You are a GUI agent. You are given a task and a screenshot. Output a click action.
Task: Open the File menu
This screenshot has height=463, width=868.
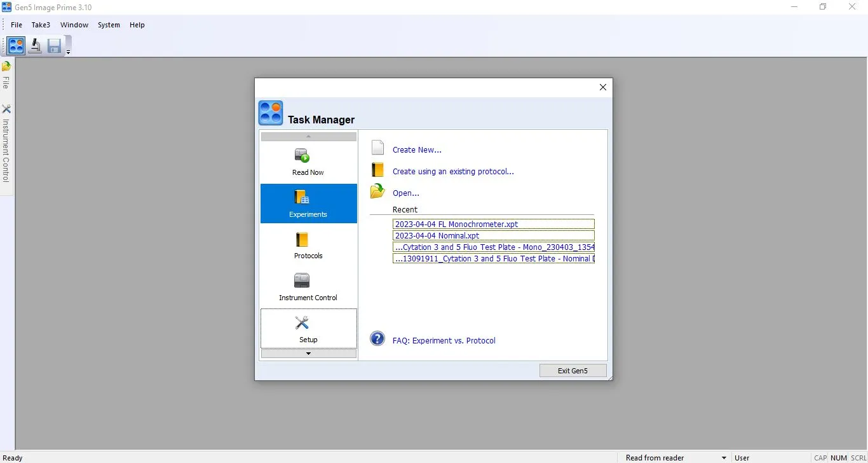[x=17, y=25]
